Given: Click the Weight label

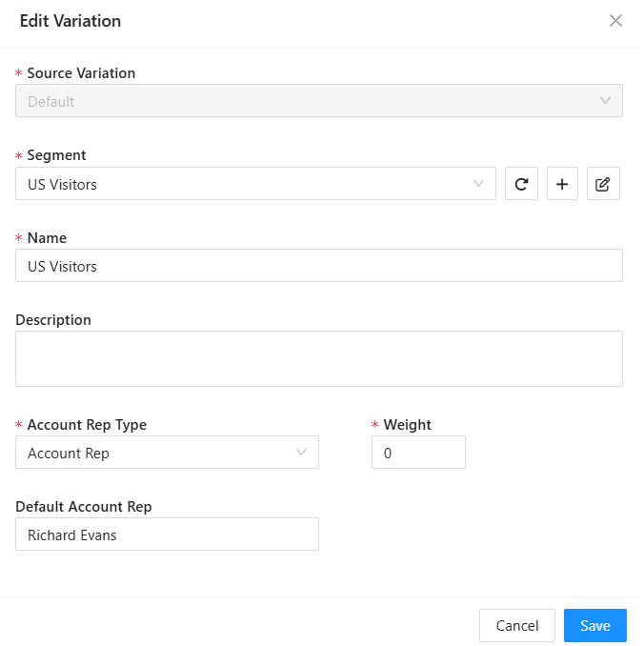Looking at the screenshot, I should pyautogui.click(x=407, y=425).
